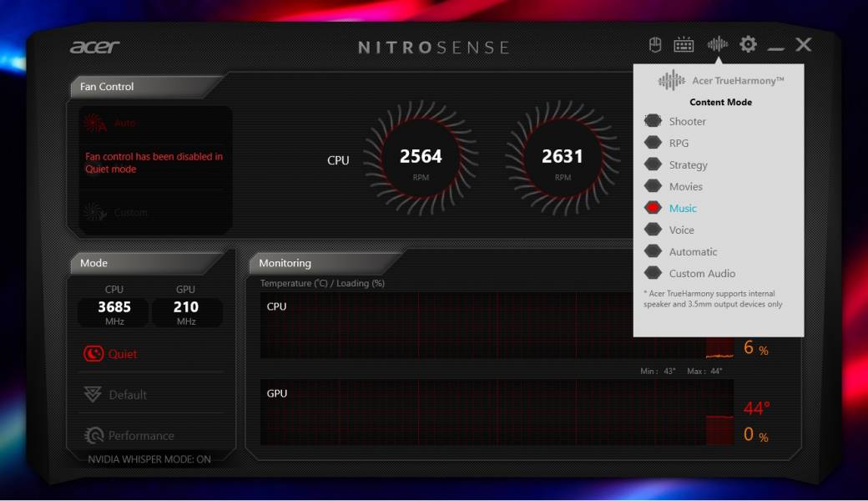Open the keyboard lighting icon
This screenshot has height=501, width=868.
(x=684, y=44)
